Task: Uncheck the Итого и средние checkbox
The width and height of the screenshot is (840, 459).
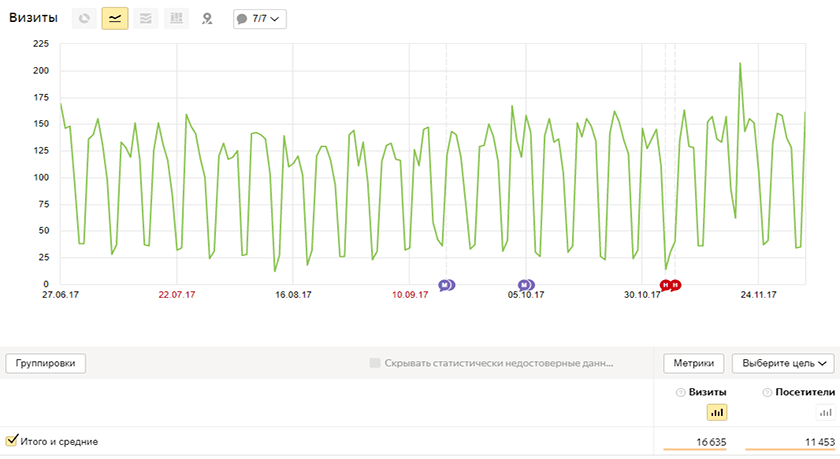Action: (12, 440)
